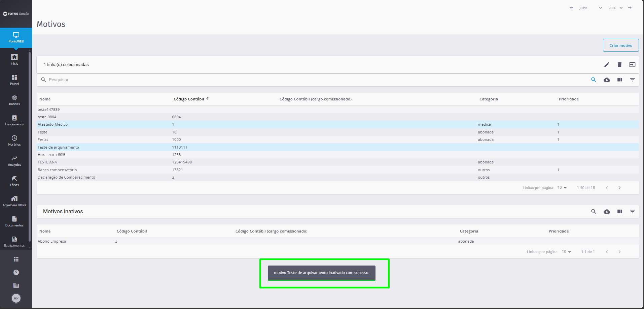Open Batidas from the sidebar
This screenshot has height=309, width=644.
[x=14, y=100]
